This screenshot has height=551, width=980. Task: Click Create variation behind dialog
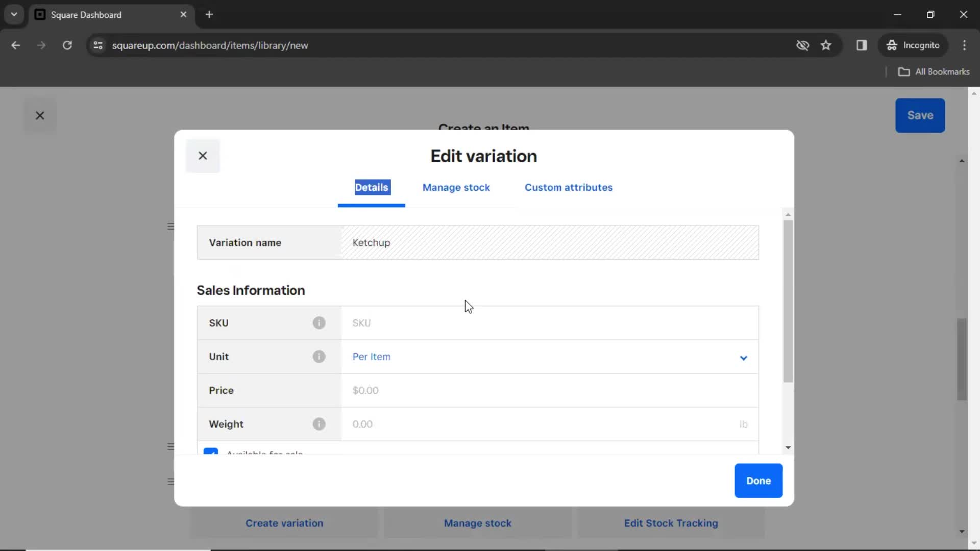coord(284,523)
